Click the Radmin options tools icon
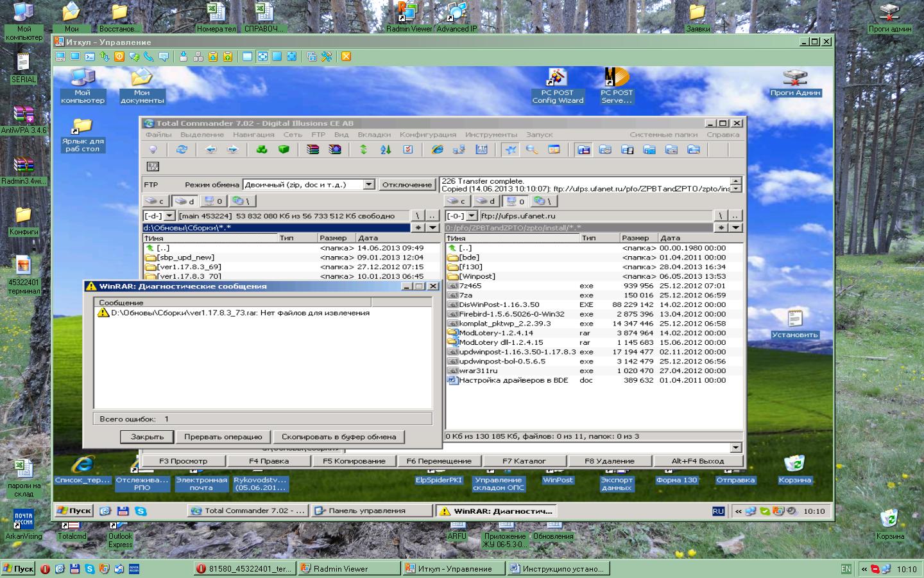This screenshot has width=924, height=578. (x=327, y=57)
